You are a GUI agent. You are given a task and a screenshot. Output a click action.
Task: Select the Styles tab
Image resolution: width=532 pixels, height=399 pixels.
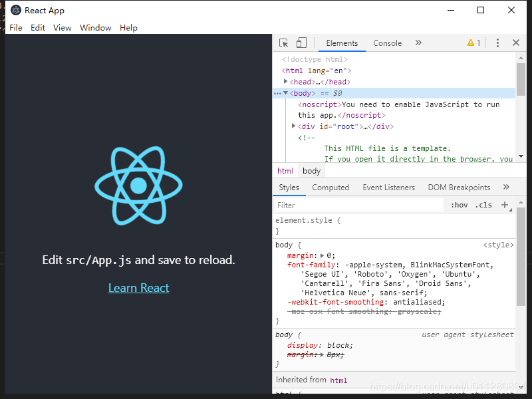point(289,188)
